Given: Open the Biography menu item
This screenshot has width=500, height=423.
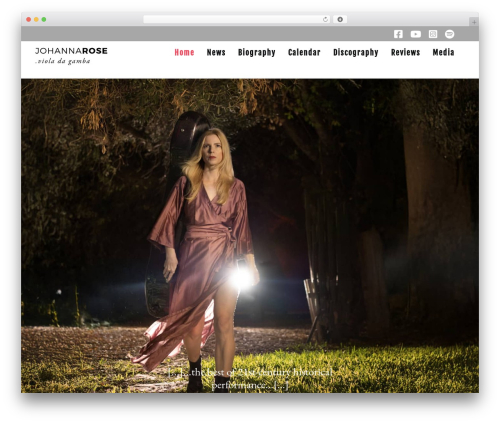Looking at the screenshot, I should [x=257, y=52].
